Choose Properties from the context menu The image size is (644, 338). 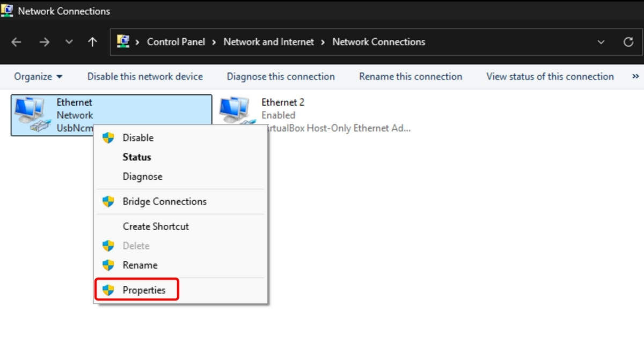click(x=144, y=290)
